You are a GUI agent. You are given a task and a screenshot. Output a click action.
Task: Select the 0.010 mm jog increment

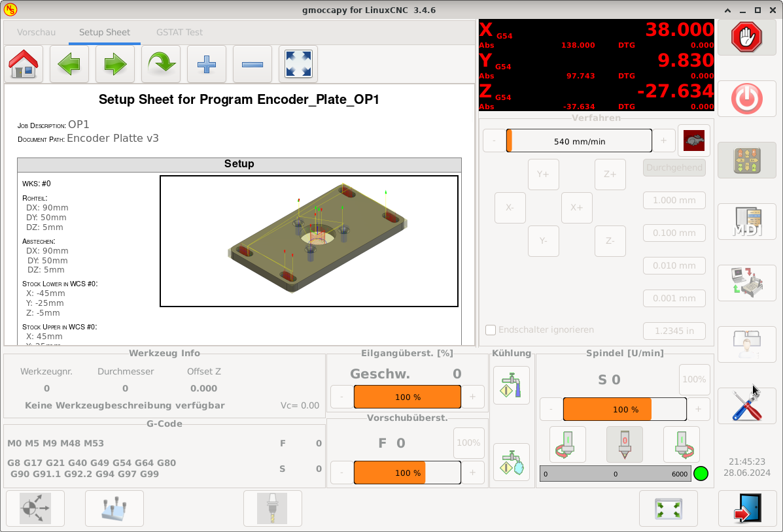click(674, 265)
